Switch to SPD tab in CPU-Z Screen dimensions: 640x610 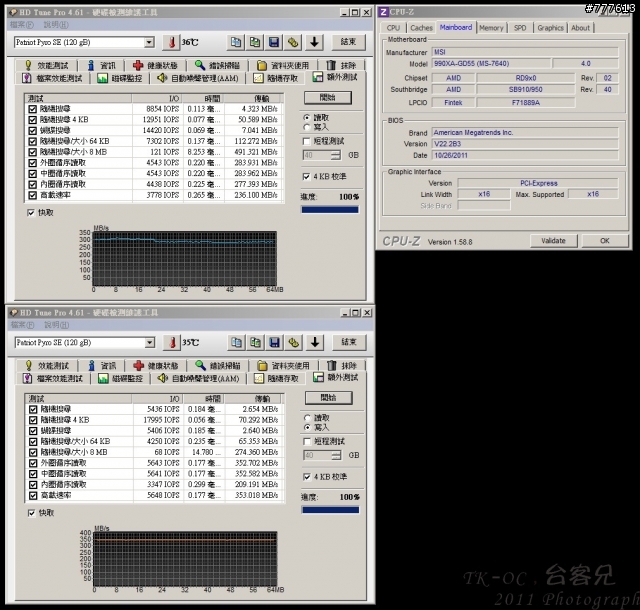coord(520,28)
